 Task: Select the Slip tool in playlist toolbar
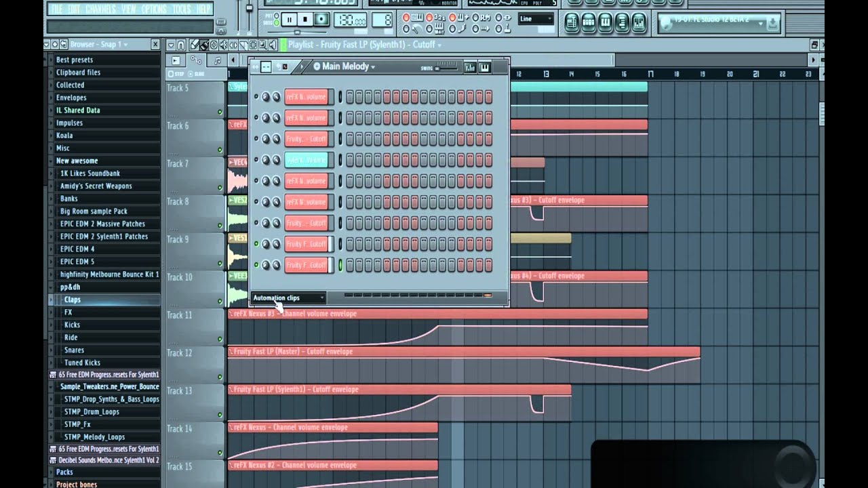[x=233, y=45]
